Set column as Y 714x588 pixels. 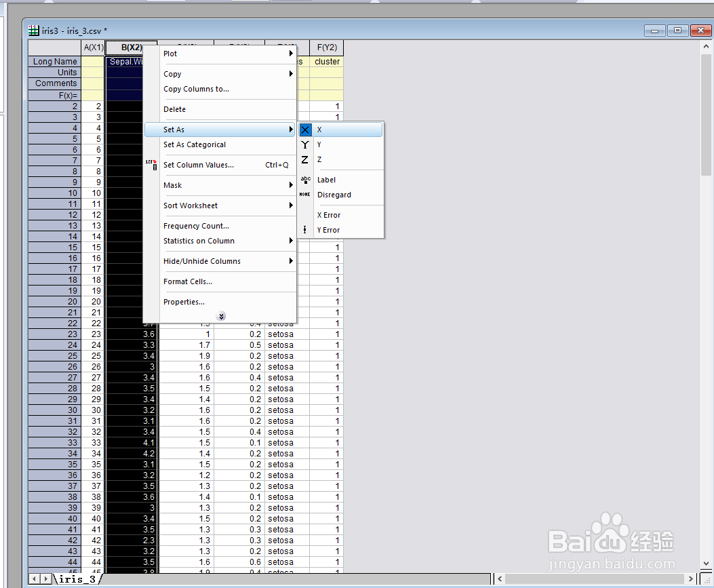coord(340,145)
